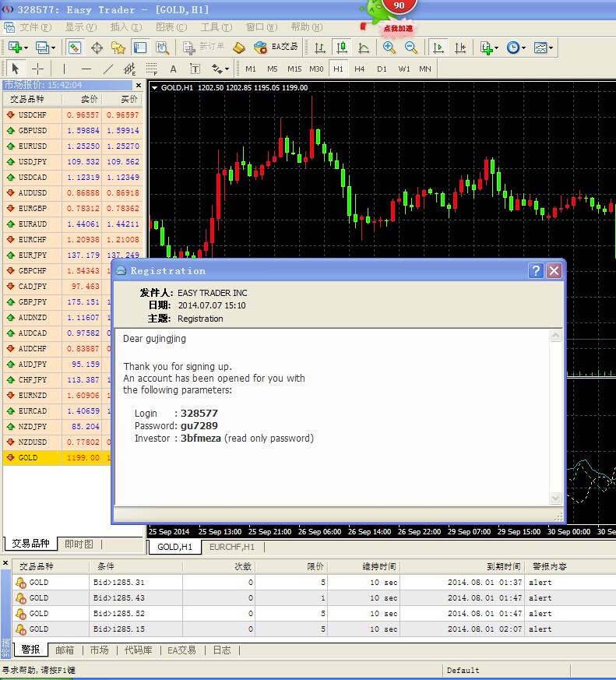Open the Profiles toolbar icon
616x680 pixels.
pos(42,48)
